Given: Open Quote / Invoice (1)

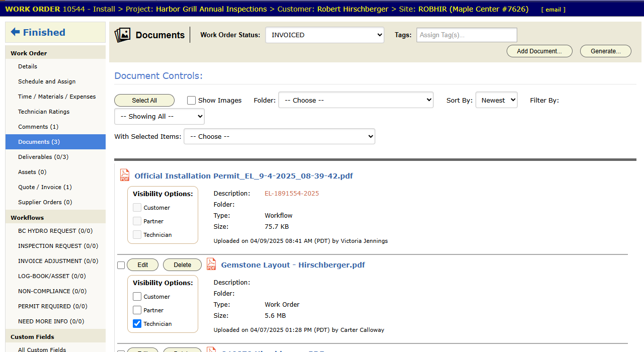Looking at the screenshot, I should tap(55, 187).
